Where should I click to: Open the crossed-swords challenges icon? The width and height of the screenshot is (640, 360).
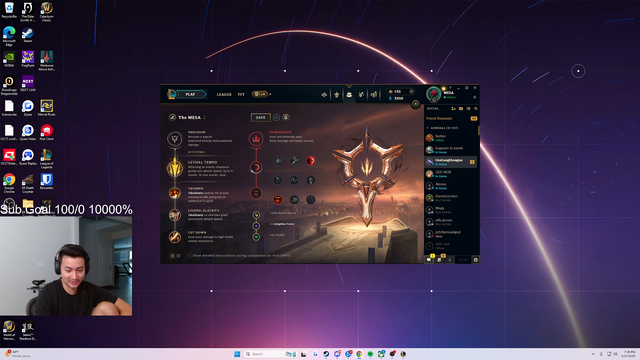pos(324,95)
